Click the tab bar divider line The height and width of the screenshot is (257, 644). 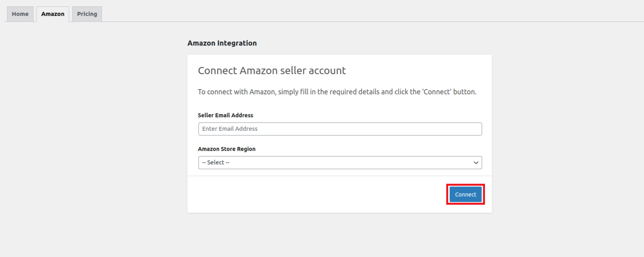coord(316,22)
